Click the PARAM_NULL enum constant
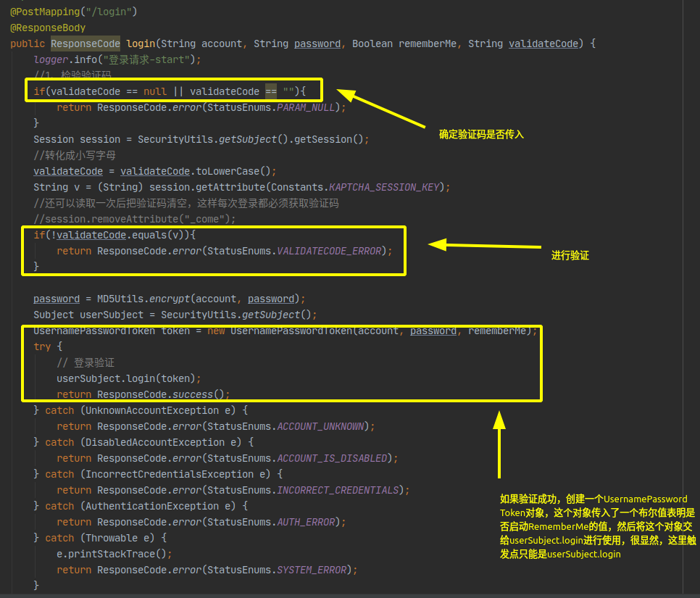The height and width of the screenshot is (598, 700). tap(307, 107)
